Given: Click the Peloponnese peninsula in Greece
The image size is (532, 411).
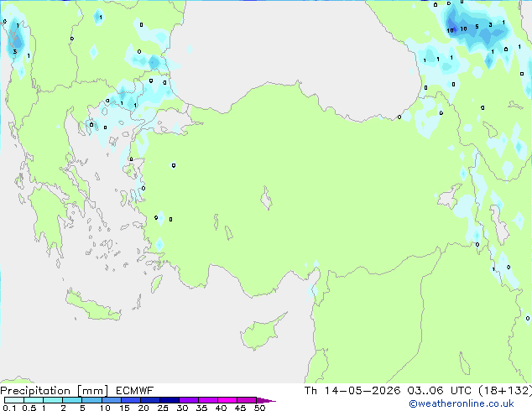Looking at the screenshot, I should tap(46, 221).
